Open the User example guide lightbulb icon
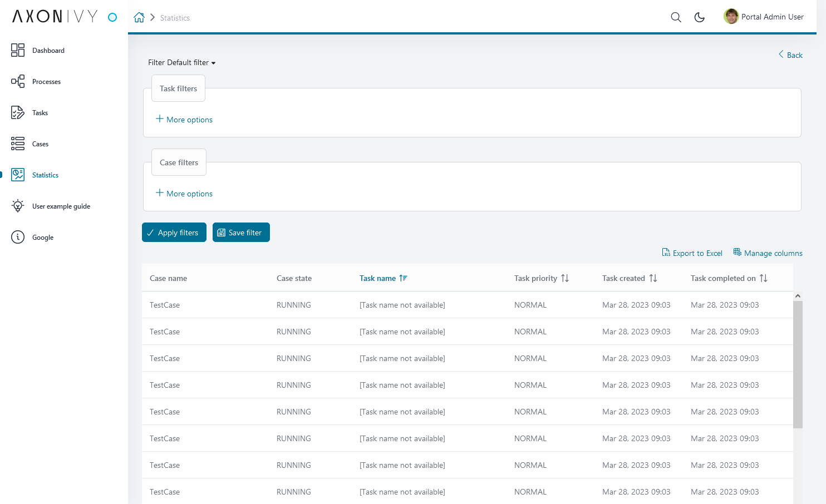This screenshot has width=826, height=504. pos(18,206)
